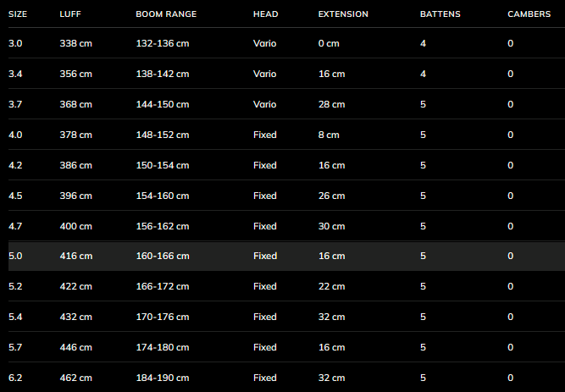The width and height of the screenshot is (565, 392).
Task: Select the highlighted 5.0 size row
Action: click(x=282, y=256)
